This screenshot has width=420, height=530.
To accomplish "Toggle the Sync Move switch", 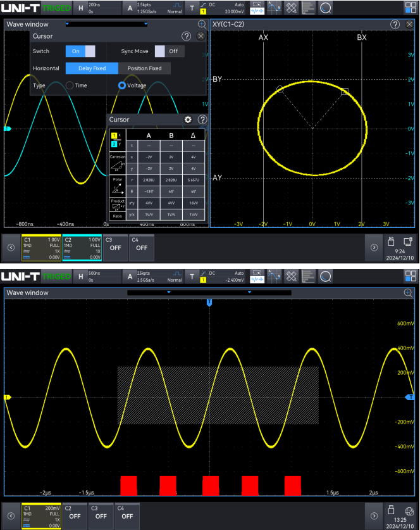I will (x=168, y=51).
